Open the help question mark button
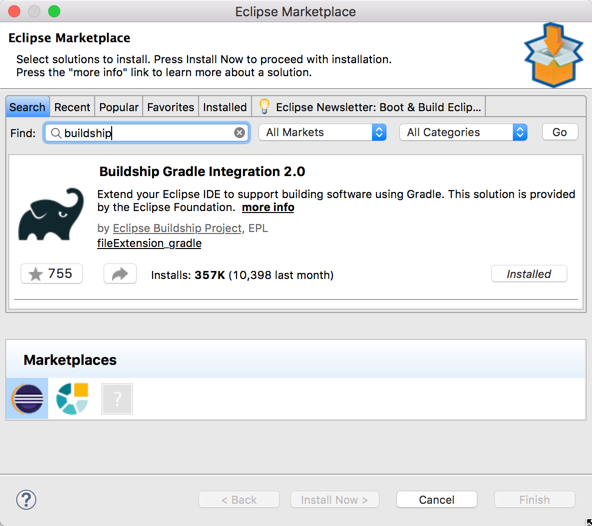Image resolution: width=592 pixels, height=526 pixels. (x=26, y=500)
